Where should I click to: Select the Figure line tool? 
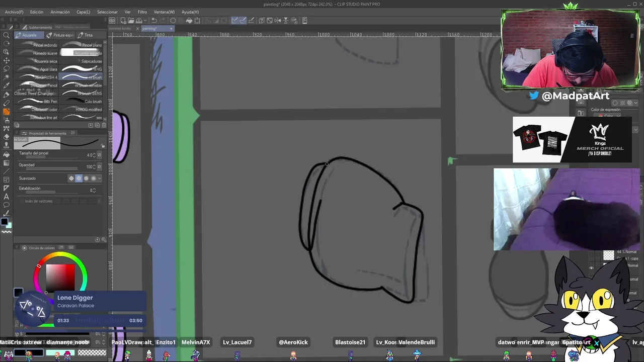6,172
